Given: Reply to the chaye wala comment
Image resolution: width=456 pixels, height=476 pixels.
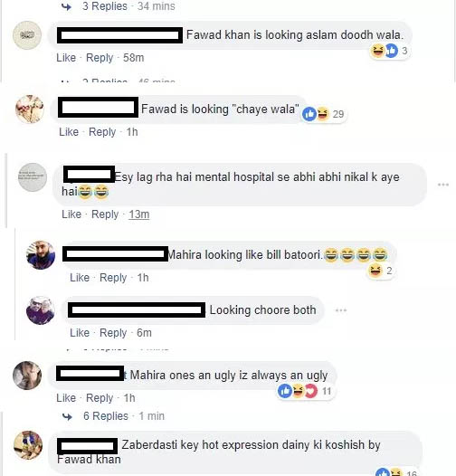Looking at the screenshot, I should pyautogui.click(x=102, y=132).
